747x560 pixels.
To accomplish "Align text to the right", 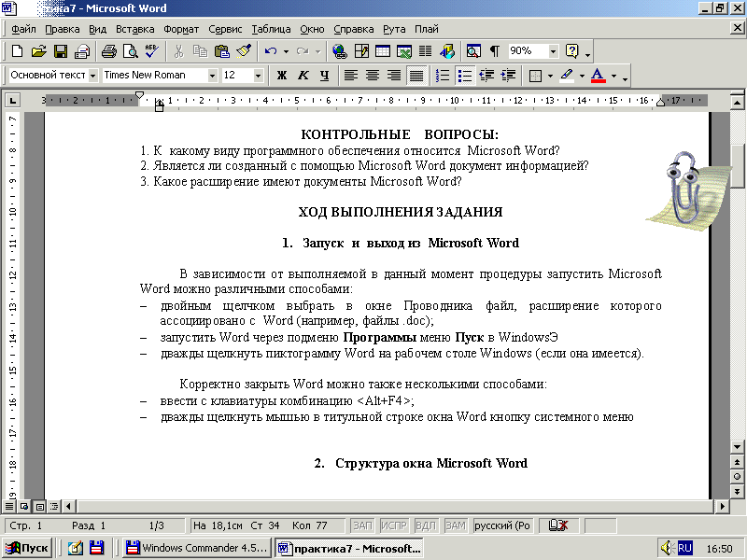I will pos(394,76).
